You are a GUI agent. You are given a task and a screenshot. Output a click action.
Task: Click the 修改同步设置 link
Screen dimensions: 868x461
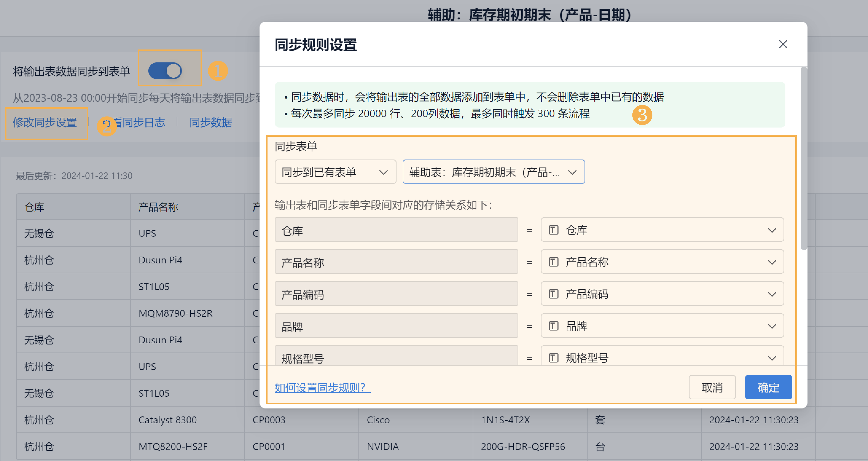tap(45, 122)
